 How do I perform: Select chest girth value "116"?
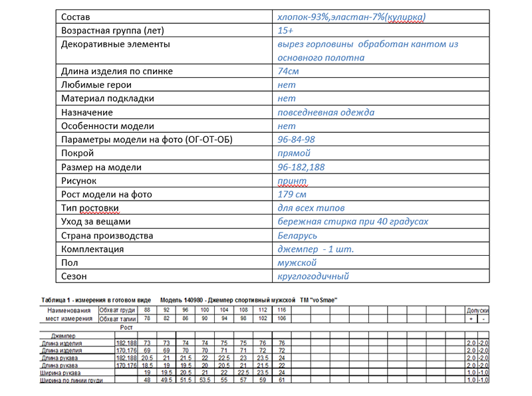point(281,310)
